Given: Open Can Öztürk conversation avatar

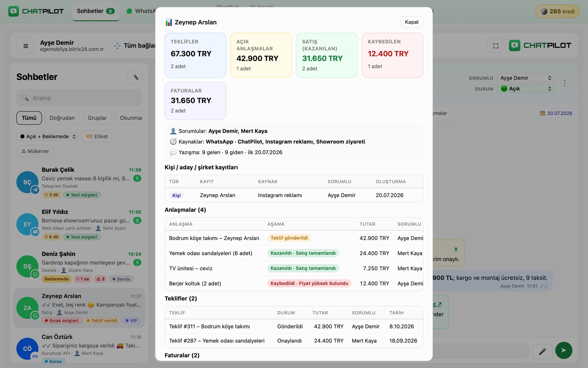Looking at the screenshot, I should click(x=27, y=349).
